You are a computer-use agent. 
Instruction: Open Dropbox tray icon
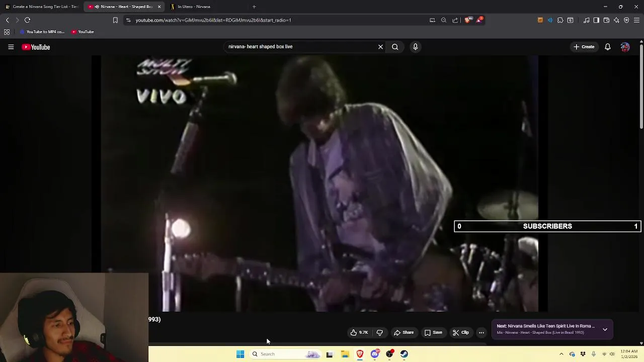pyautogui.click(x=583, y=354)
